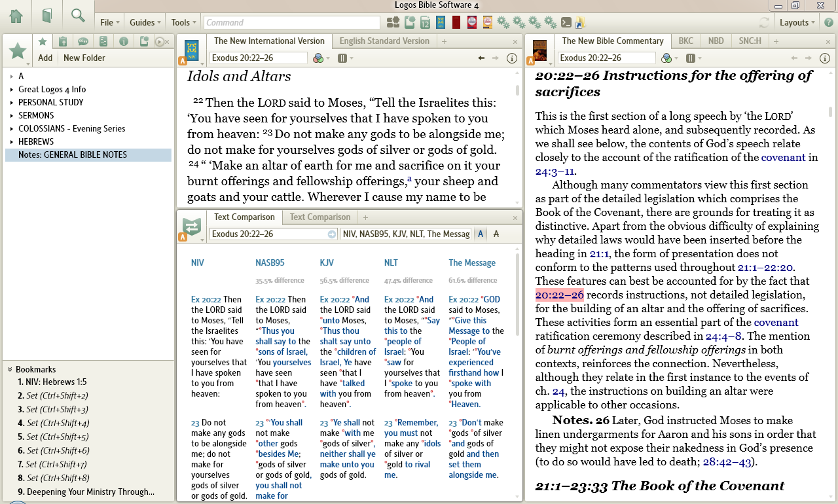Select Notes: GENERAL BIBLE NOTES item

click(x=88, y=155)
